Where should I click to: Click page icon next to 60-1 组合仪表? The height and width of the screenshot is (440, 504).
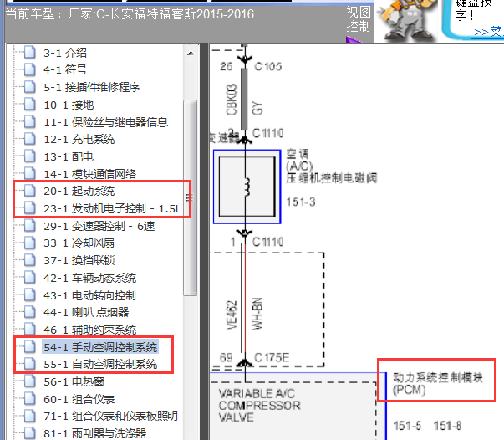[x=30, y=399]
